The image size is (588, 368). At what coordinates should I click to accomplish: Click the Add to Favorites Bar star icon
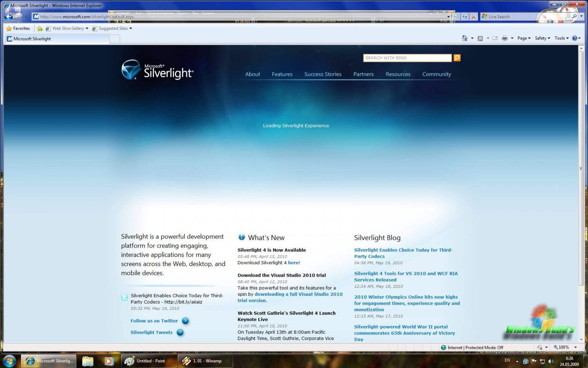click(40, 28)
